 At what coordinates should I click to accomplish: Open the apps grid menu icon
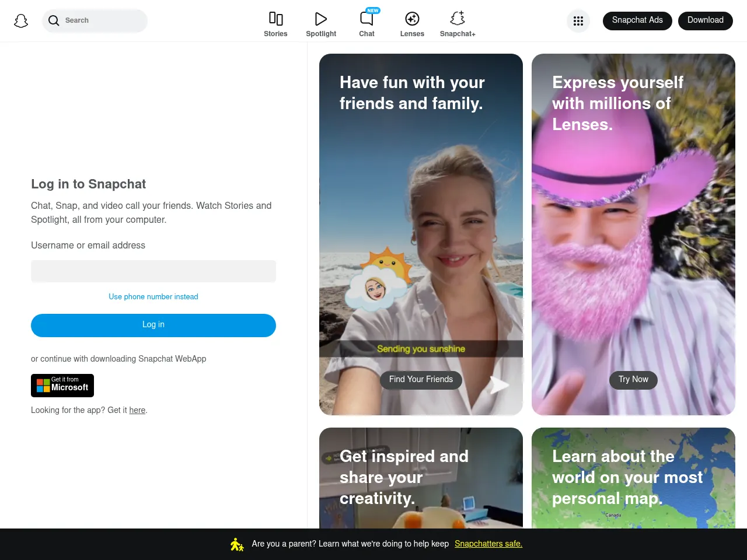pos(578,21)
